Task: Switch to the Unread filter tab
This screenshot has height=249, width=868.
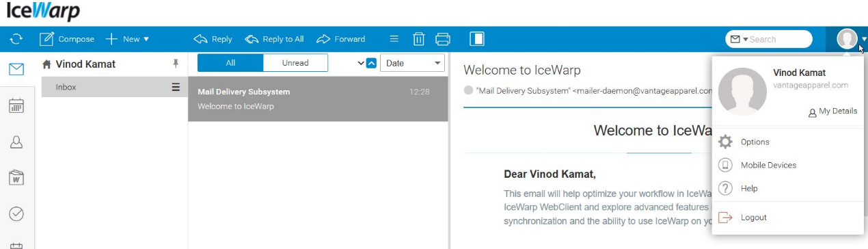Action: [x=295, y=63]
